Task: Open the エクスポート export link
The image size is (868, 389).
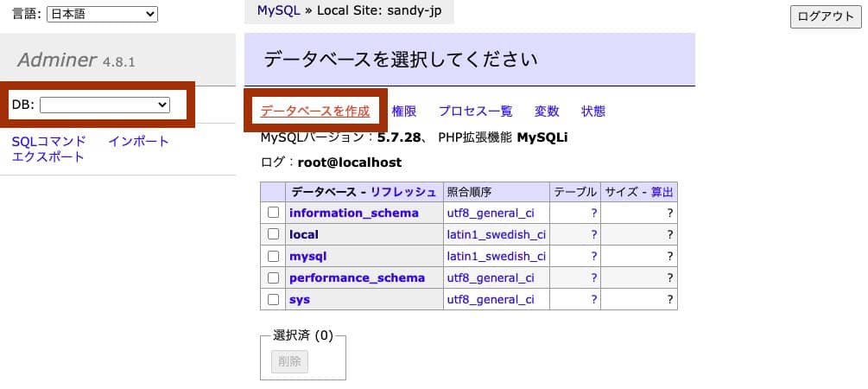Action: click(48, 156)
